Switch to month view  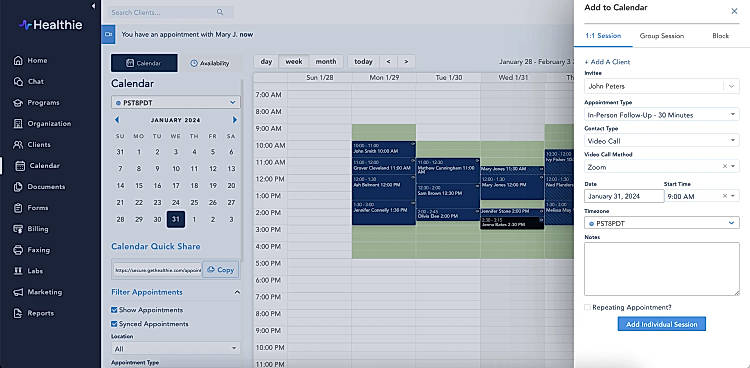tap(326, 61)
